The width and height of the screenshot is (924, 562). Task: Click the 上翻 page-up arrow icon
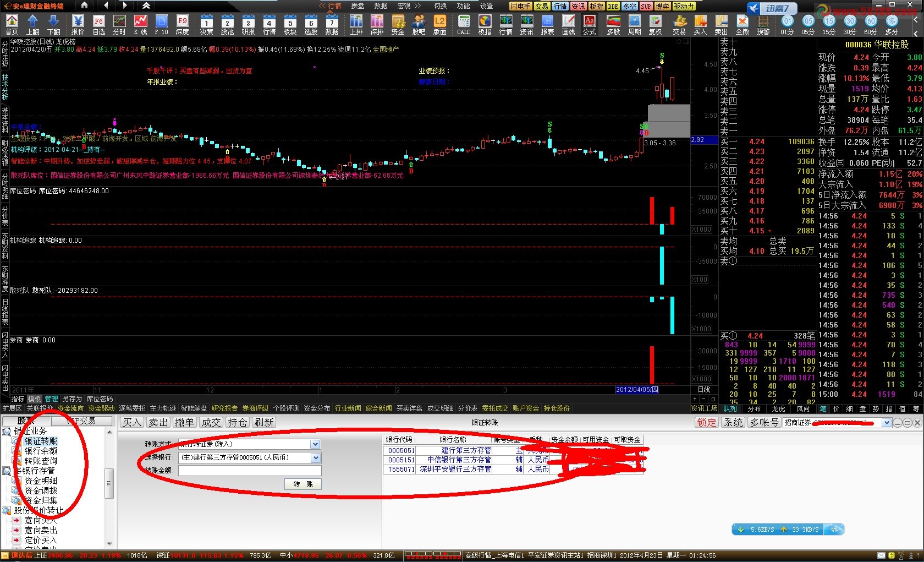(32, 24)
